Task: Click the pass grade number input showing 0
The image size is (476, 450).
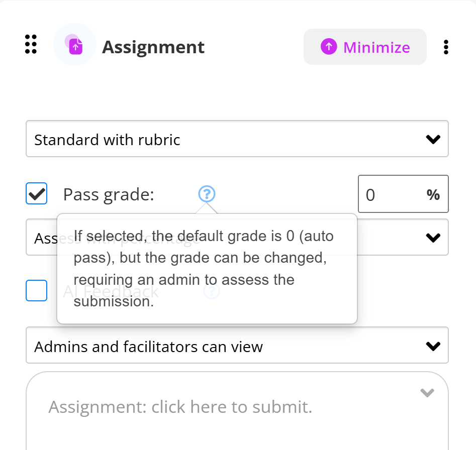Action: pos(387,195)
